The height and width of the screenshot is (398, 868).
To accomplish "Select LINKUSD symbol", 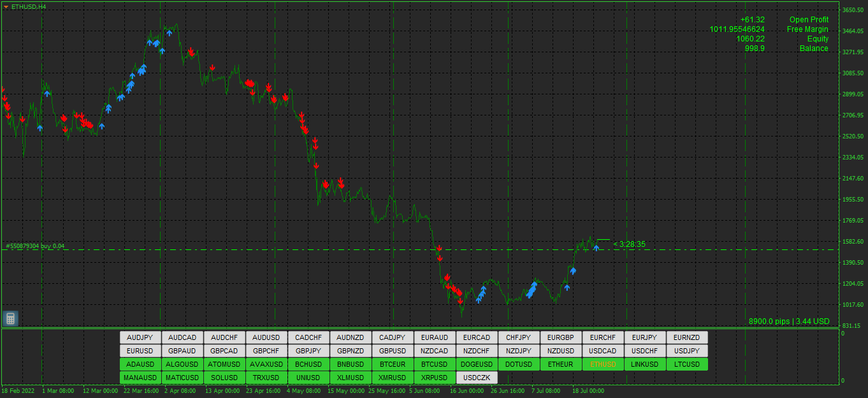I will (x=644, y=364).
